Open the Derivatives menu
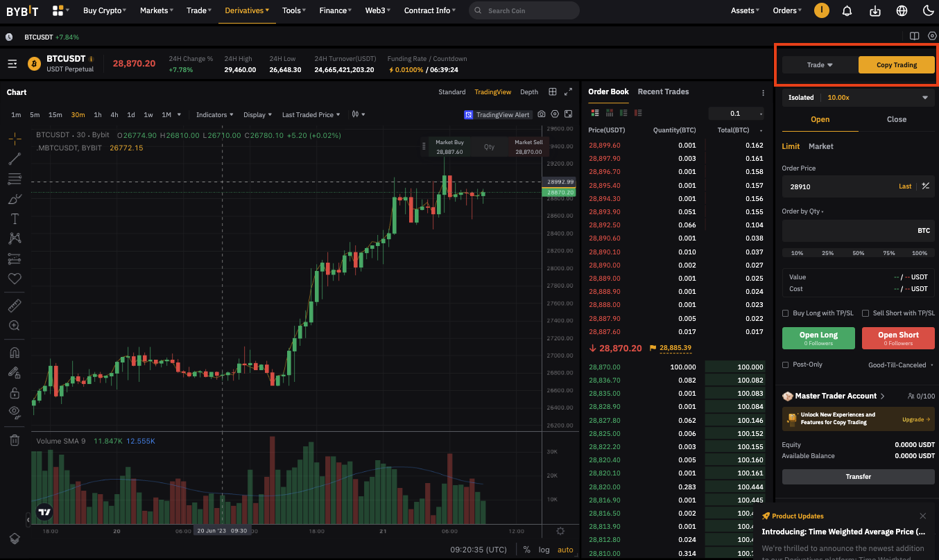 pyautogui.click(x=247, y=10)
